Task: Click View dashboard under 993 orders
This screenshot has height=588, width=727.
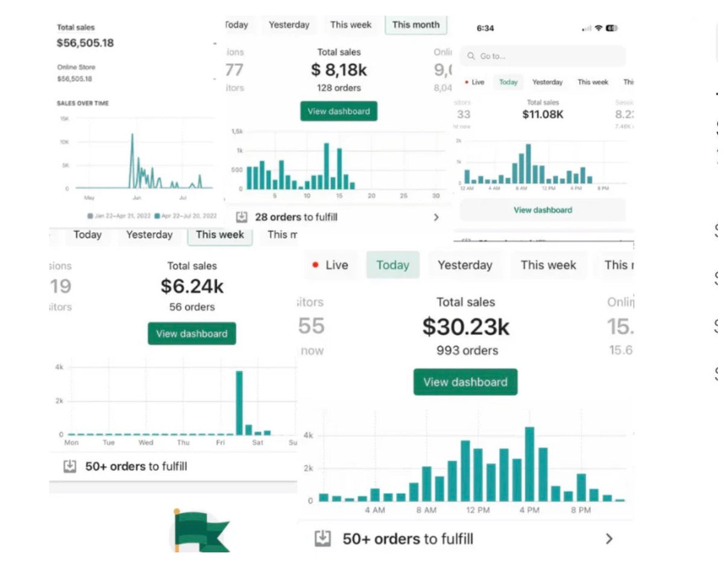Action: 465,382
